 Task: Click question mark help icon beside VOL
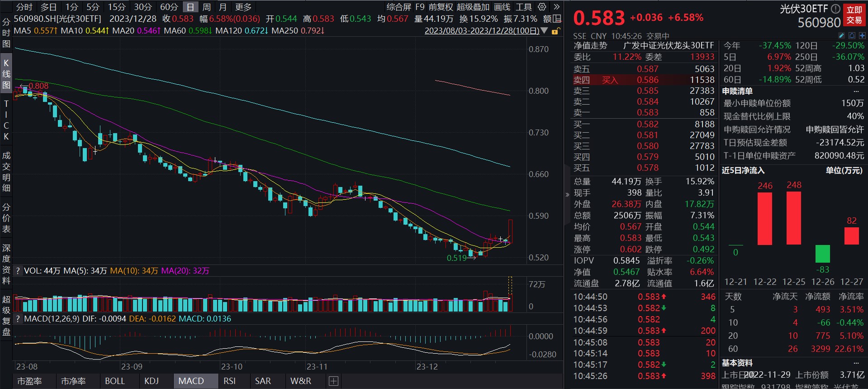[18, 271]
